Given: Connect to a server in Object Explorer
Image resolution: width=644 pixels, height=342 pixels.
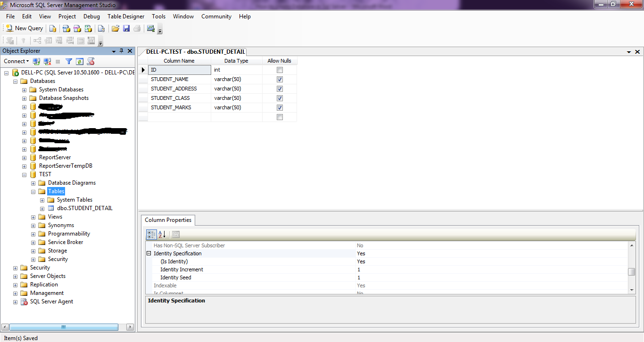Looking at the screenshot, I should [x=36, y=61].
